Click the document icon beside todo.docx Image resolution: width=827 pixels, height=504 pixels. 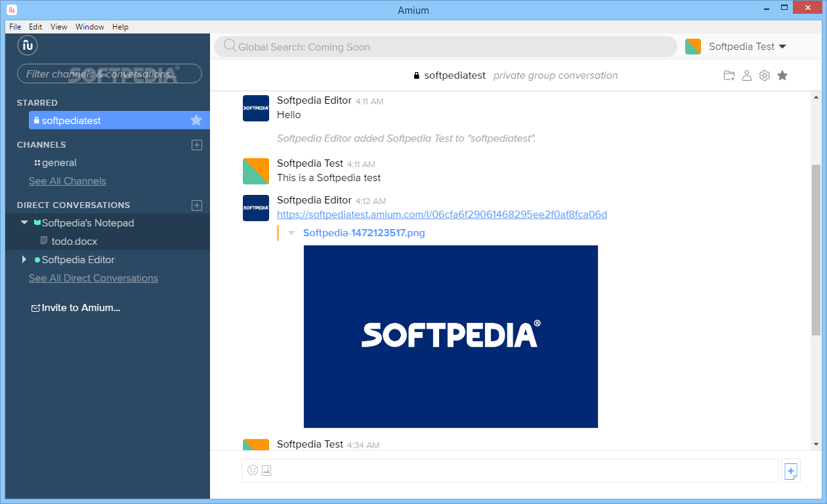click(44, 241)
